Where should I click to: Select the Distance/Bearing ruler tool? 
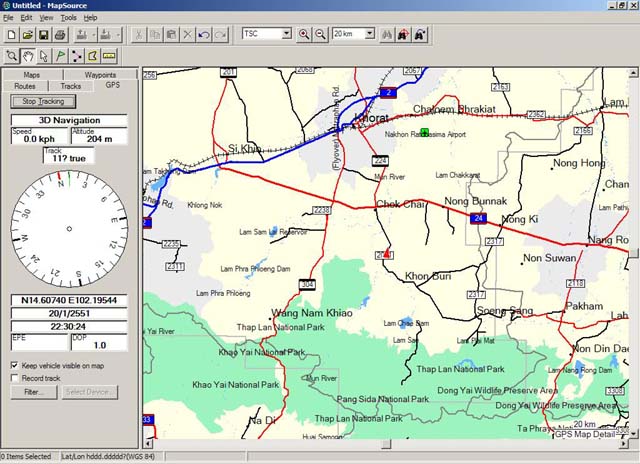[109, 56]
